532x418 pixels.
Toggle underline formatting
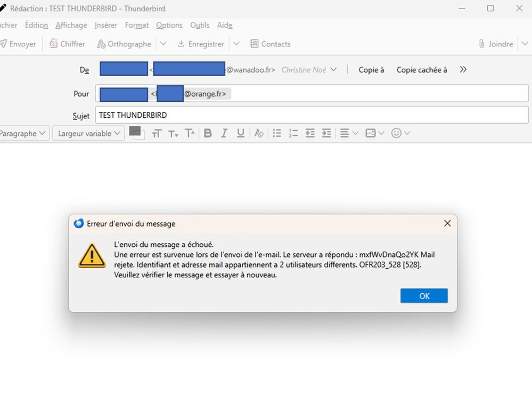(241, 133)
